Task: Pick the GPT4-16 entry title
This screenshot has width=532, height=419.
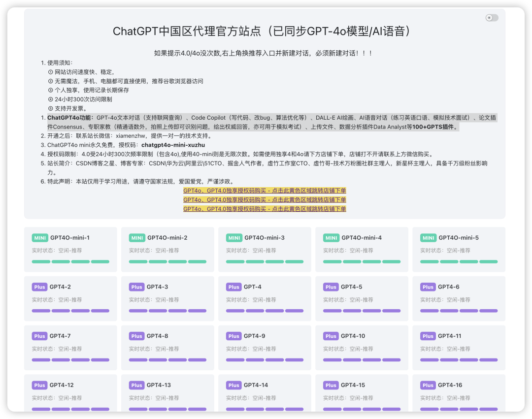Action: (x=450, y=386)
